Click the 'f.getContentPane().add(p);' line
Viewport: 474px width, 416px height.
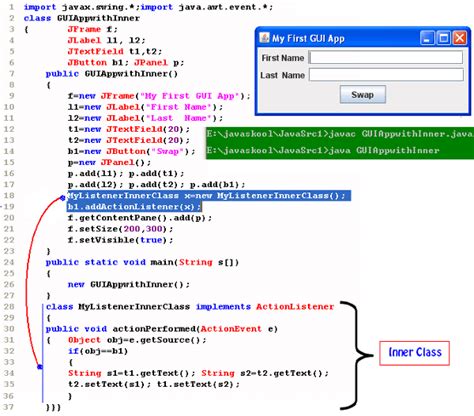[140, 218]
